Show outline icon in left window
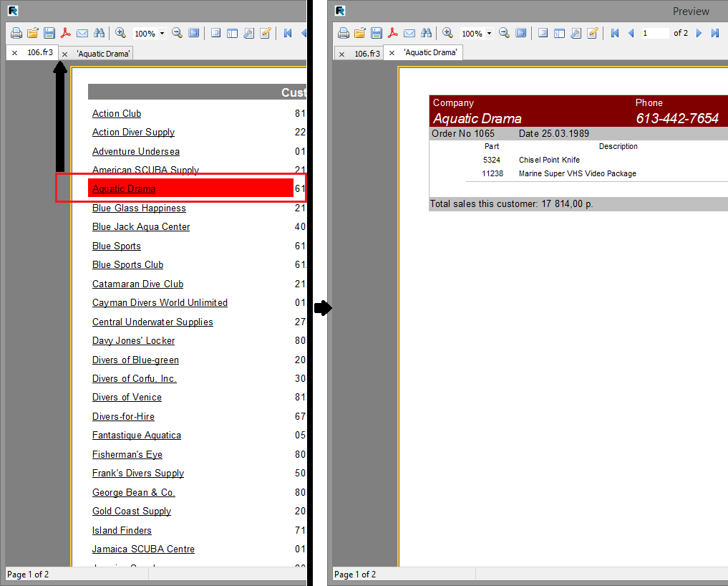This screenshot has width=728, height=586. 215,33
